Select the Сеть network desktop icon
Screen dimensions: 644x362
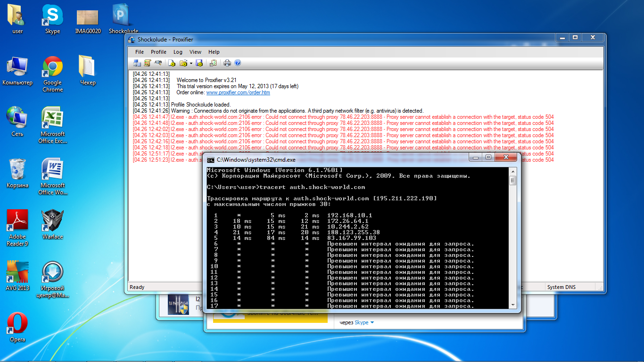[x=17, y=122]
